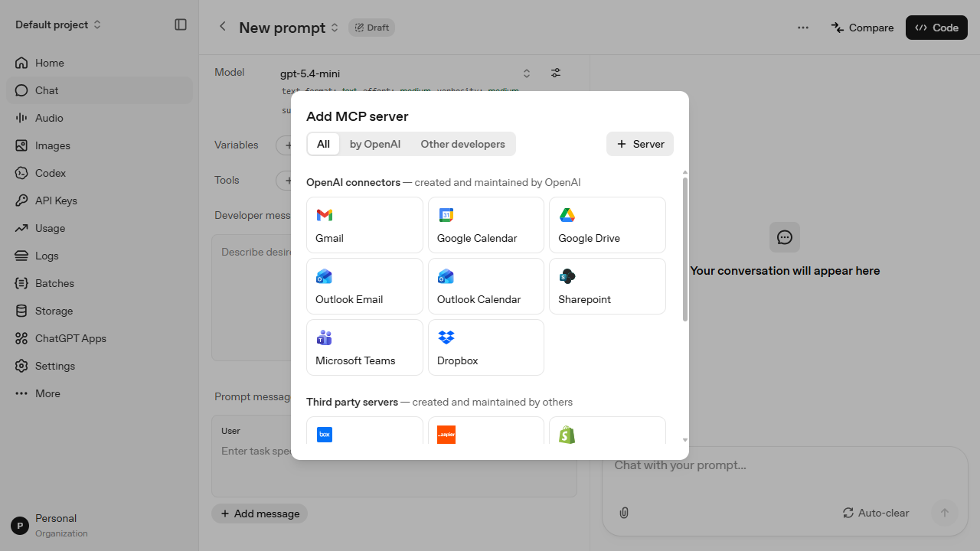Viewport: 980px width, 551px height.
Task: Select the Microsoft Teams connector icon
Action: 325,337
